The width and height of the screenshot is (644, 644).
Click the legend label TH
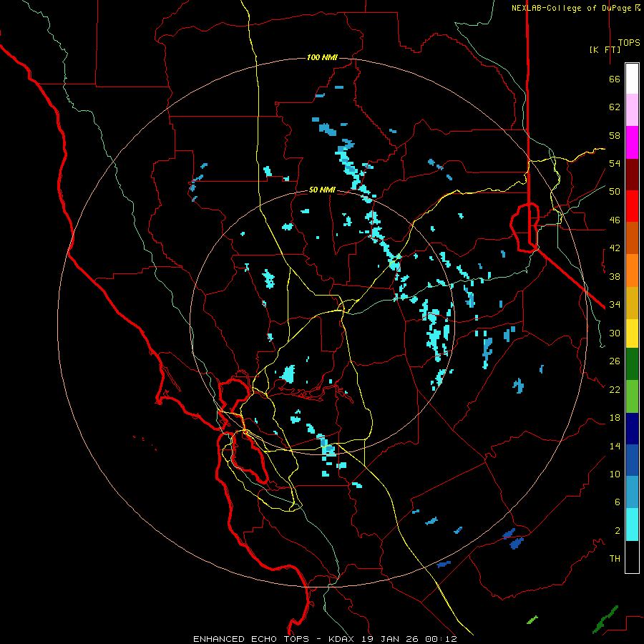pos(615,559)
